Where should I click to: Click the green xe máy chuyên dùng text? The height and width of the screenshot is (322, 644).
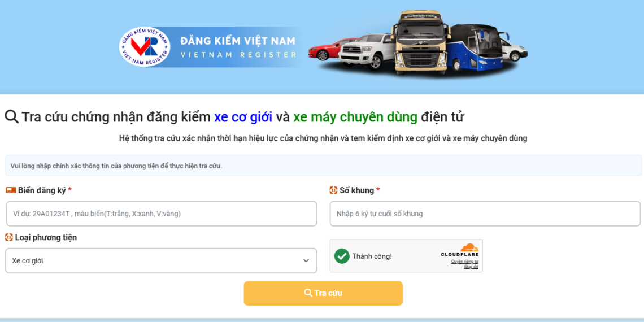click(x=355, y=117)
